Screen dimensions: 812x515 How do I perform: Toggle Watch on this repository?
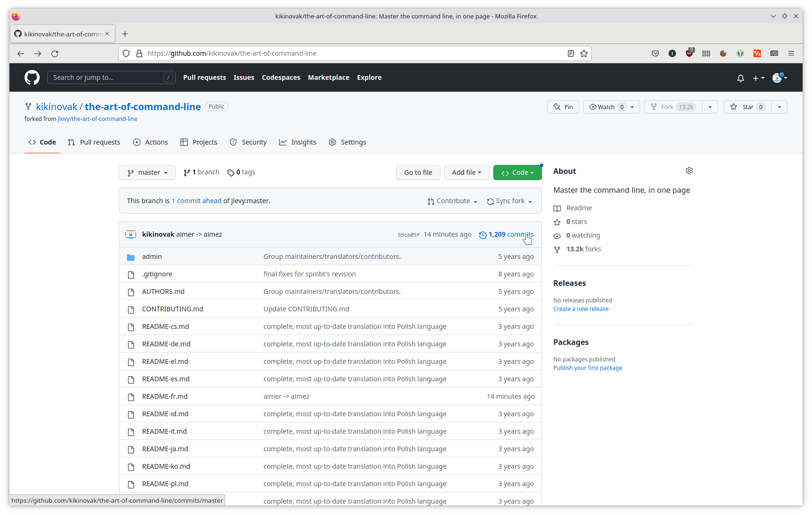click(x=606, y=107)
